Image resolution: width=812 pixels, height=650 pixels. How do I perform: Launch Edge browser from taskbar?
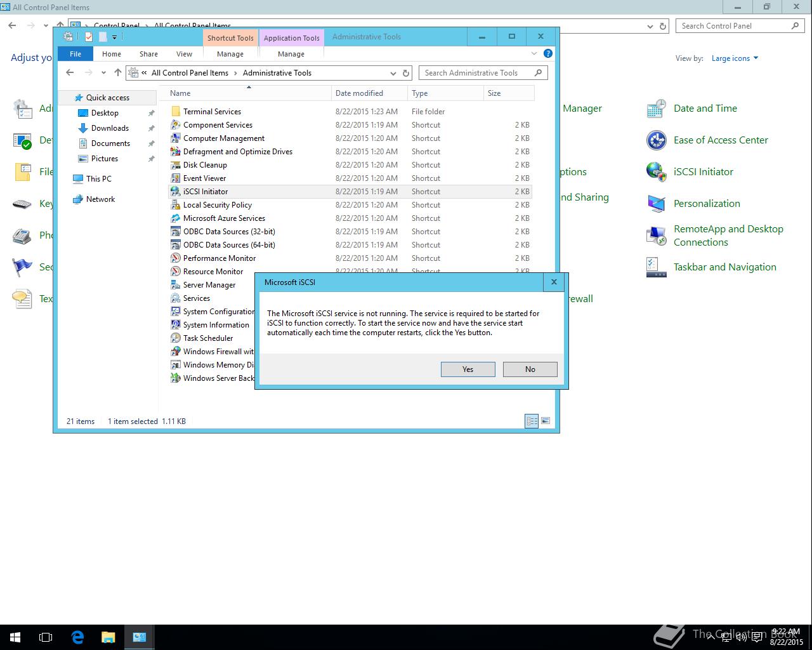click(x=77, y=637)
